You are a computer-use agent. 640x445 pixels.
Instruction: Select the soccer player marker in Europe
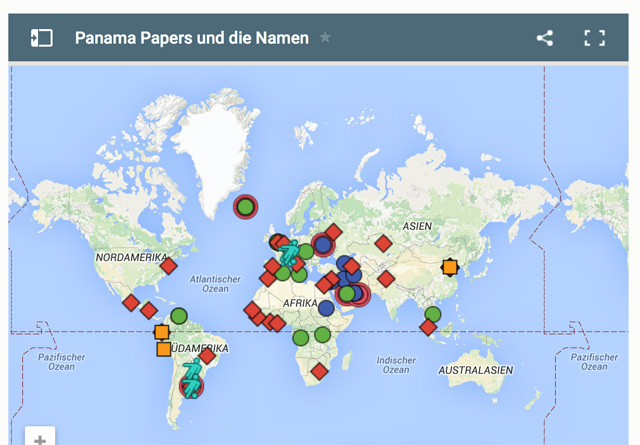(289, 254)
